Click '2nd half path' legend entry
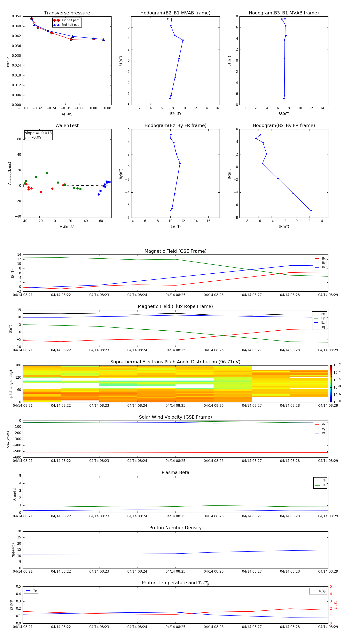Image resolution: width=351 pixels, height=644 pixels. pyautogui.click(x=67, y=25)
